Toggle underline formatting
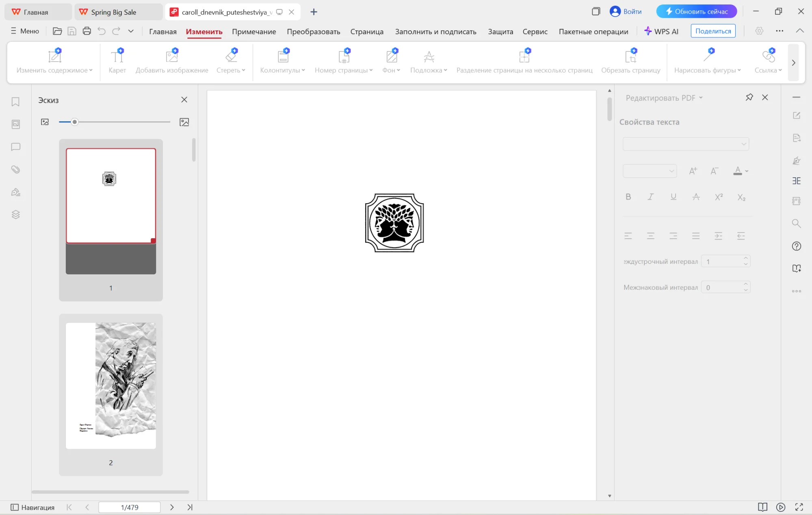 click(x=673, y=197)
